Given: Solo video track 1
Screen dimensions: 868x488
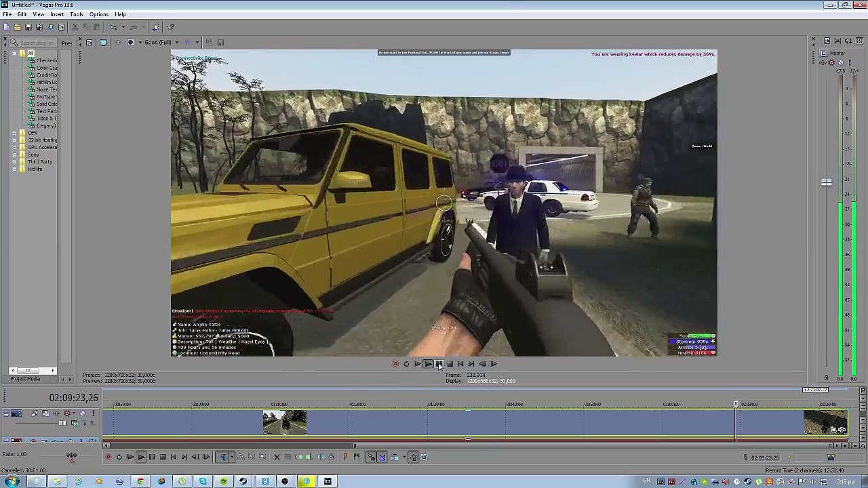Looking at the screenshot, I should pyautogui.click(x=94, y=413).
